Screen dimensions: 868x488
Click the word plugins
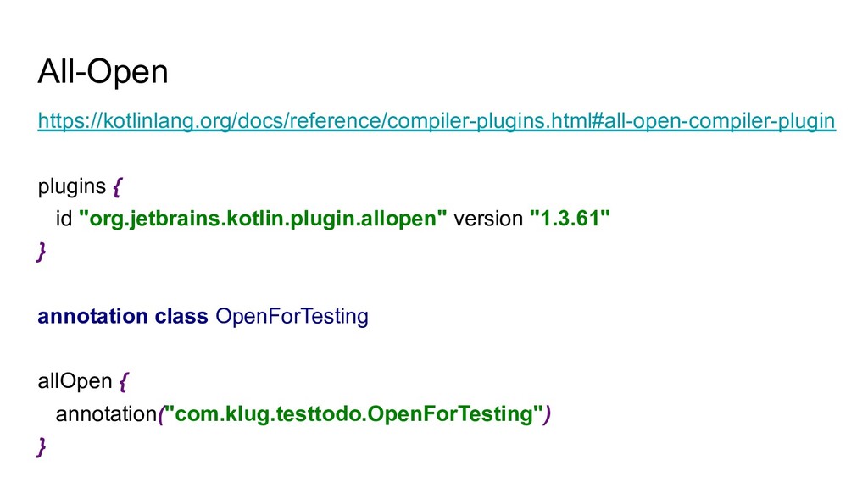(72, 186)
